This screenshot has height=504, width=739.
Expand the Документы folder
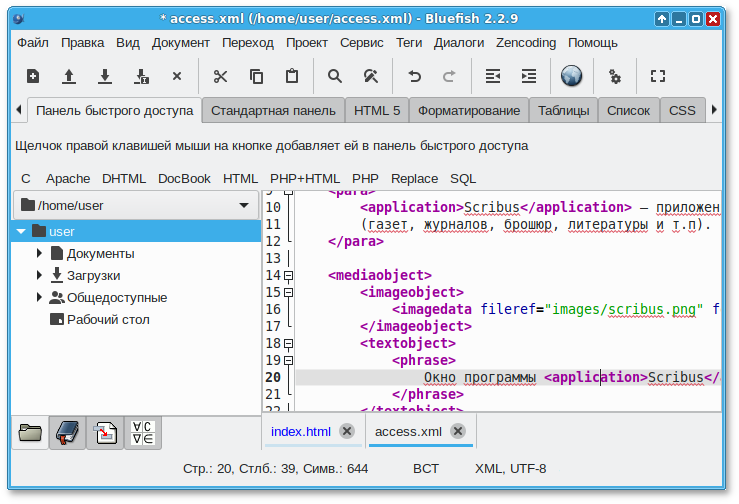coord(40,253)
